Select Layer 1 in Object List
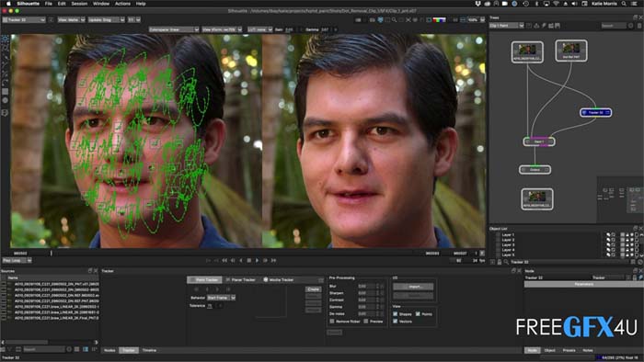644x362 pixels. [x=508, y=235]
